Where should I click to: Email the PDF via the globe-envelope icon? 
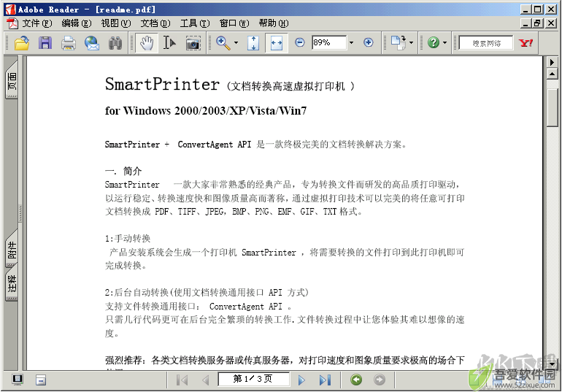pyautogui.click(x=92, y=43)
